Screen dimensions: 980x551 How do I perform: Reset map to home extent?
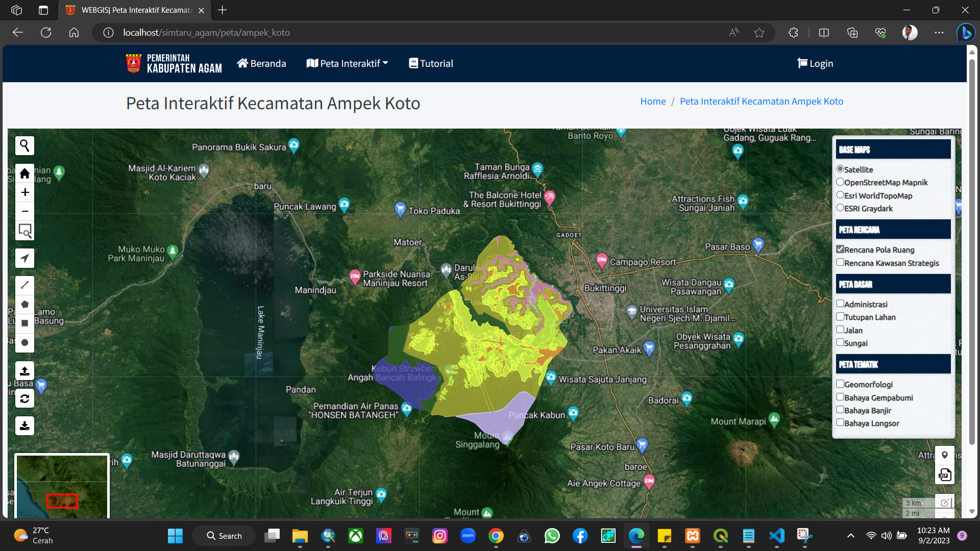coord(24,174)
